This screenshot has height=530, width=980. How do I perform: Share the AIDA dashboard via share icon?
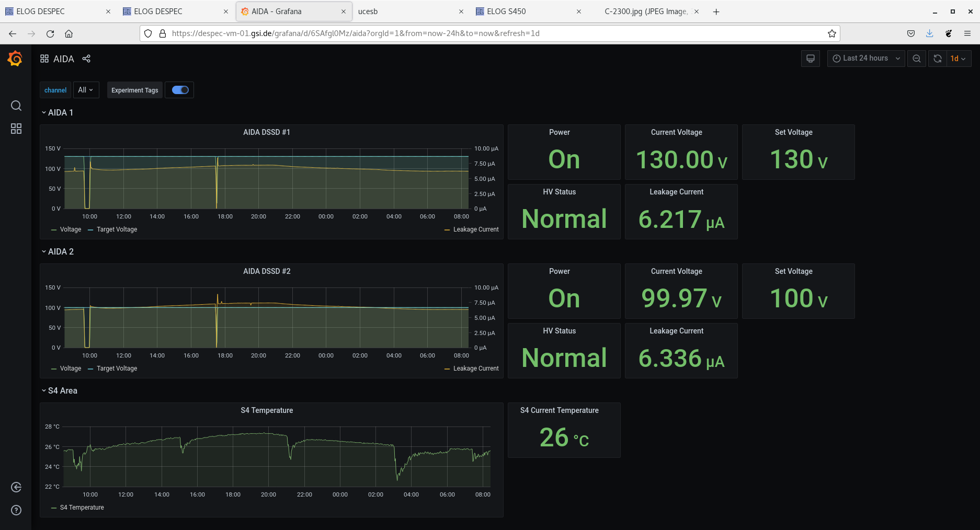[x=86, y=59]
